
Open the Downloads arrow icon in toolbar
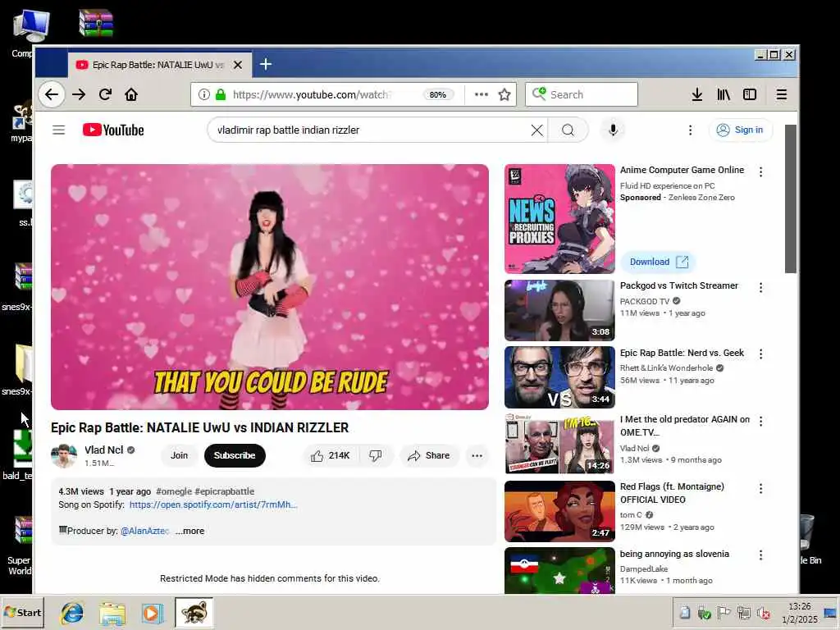[696, 95]
